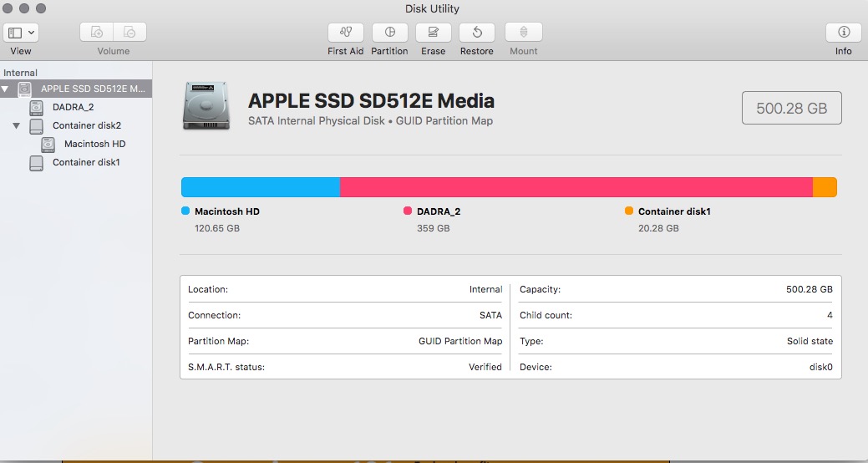Click the 20.28 GB size text
868x463 pixels.
(658, 228)
